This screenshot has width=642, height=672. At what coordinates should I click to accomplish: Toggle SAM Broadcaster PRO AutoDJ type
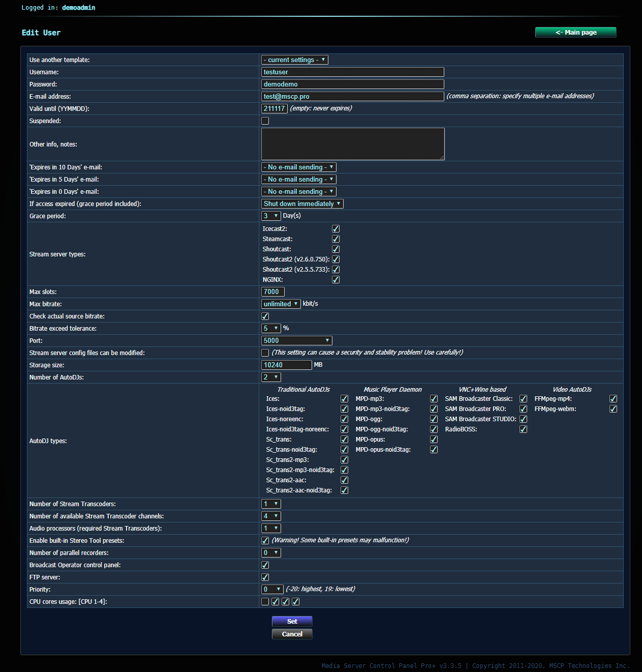point(523,408)
